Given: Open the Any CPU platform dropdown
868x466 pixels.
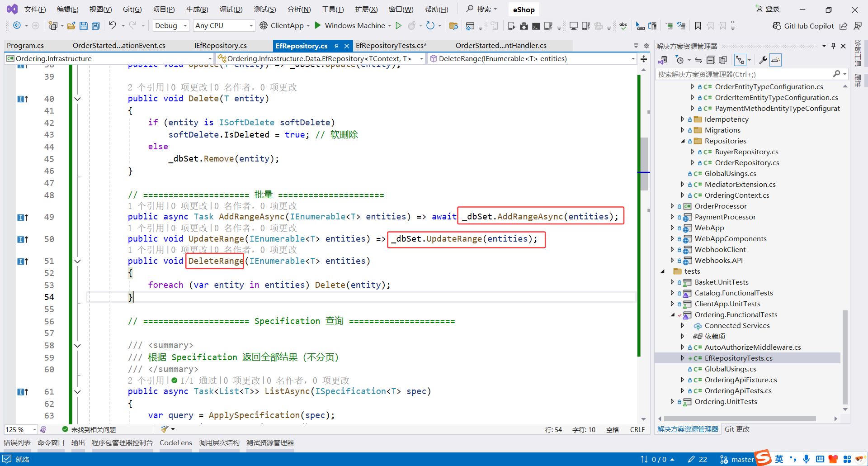Looking at the screenshot, I should pyautogui.click(x=224, y=26).
